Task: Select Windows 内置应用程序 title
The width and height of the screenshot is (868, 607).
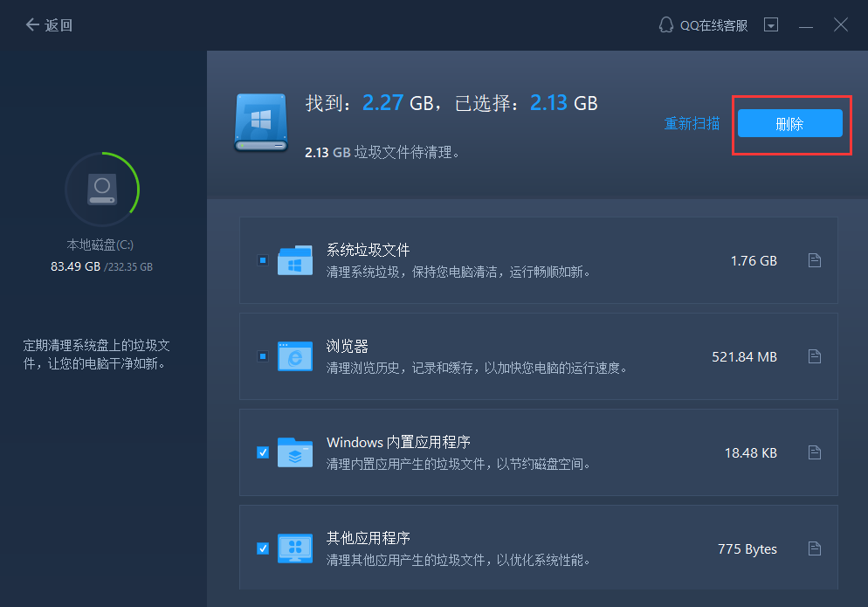Action: pos(398,442)
